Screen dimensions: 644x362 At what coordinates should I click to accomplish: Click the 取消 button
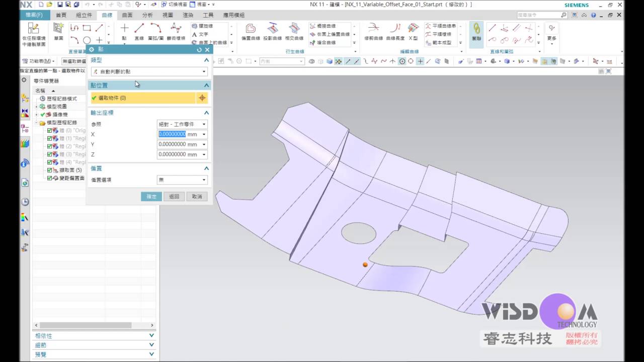197,197
